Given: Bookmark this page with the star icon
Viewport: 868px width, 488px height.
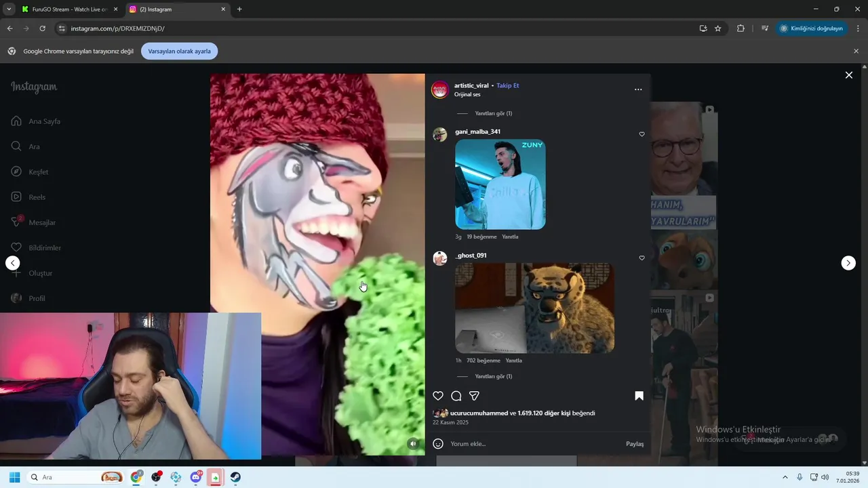Looking at the screenshot, I should tap(718, 28).
